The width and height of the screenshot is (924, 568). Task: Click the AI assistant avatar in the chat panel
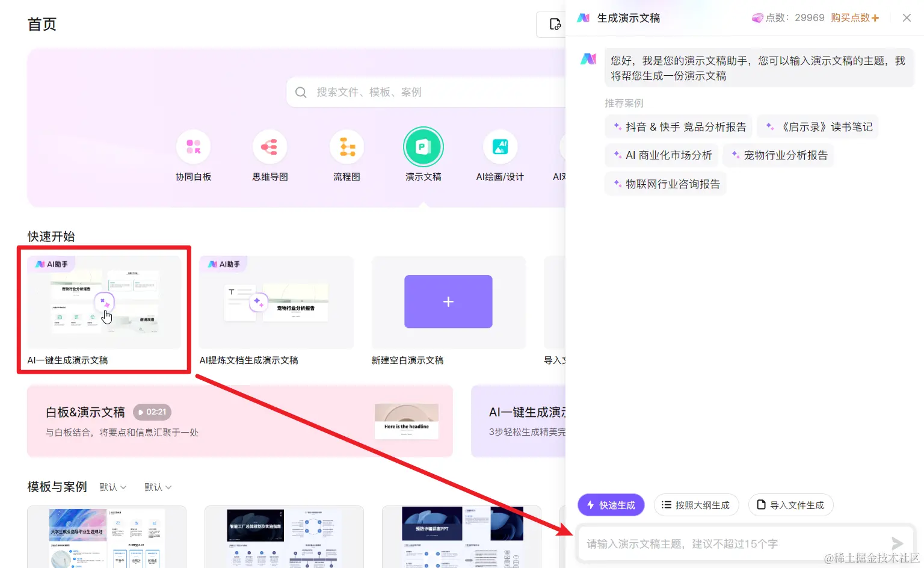coord(588,58)
